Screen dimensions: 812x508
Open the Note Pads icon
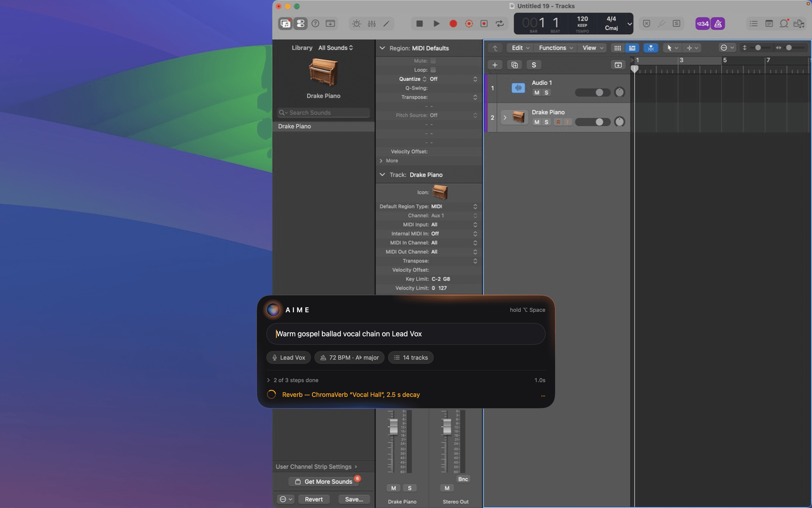769,24
